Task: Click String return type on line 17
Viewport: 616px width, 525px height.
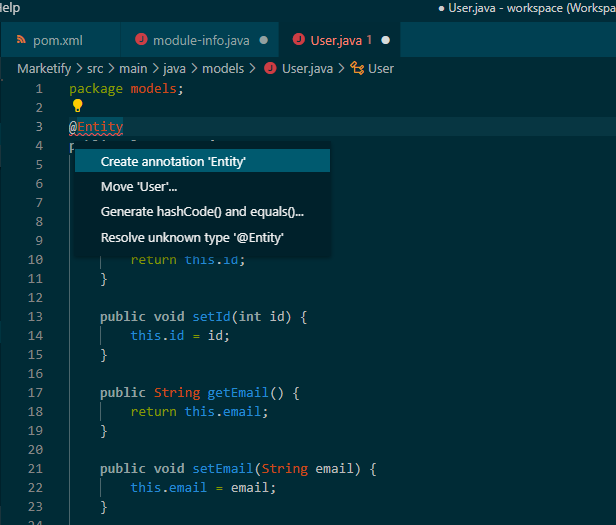Action: click(x=177, y=393)
